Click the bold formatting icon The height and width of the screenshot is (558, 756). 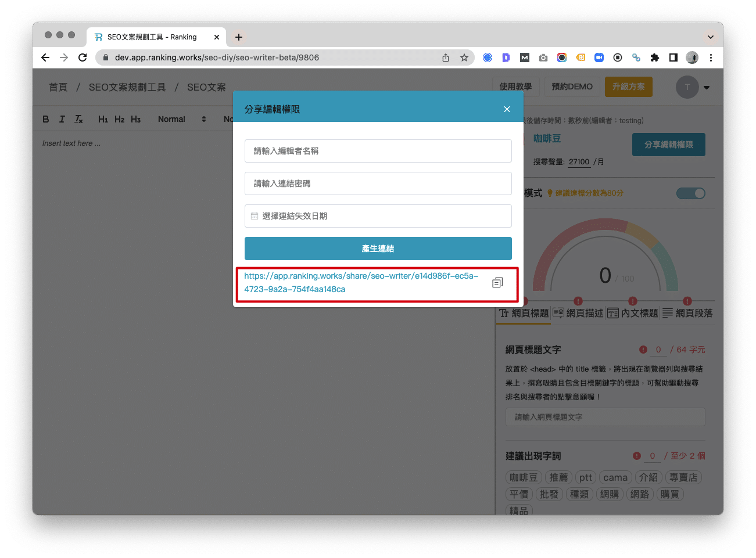click(x=46, y=119)
